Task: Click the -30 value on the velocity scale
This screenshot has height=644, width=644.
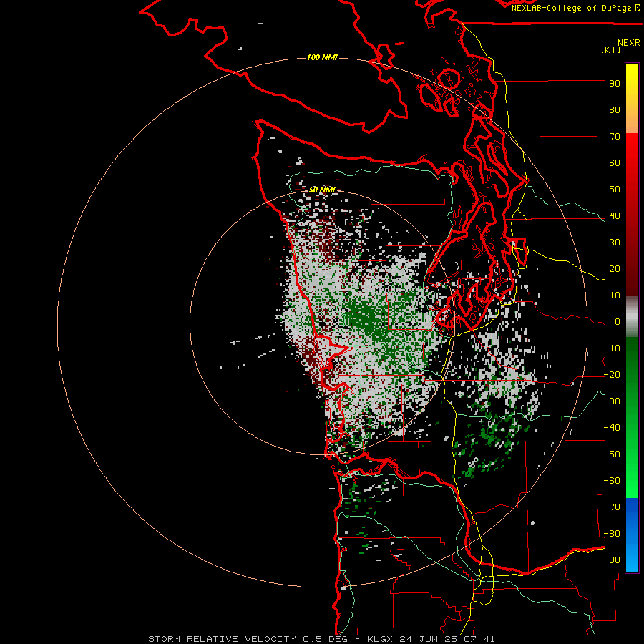Action: (x=612, y=401)
